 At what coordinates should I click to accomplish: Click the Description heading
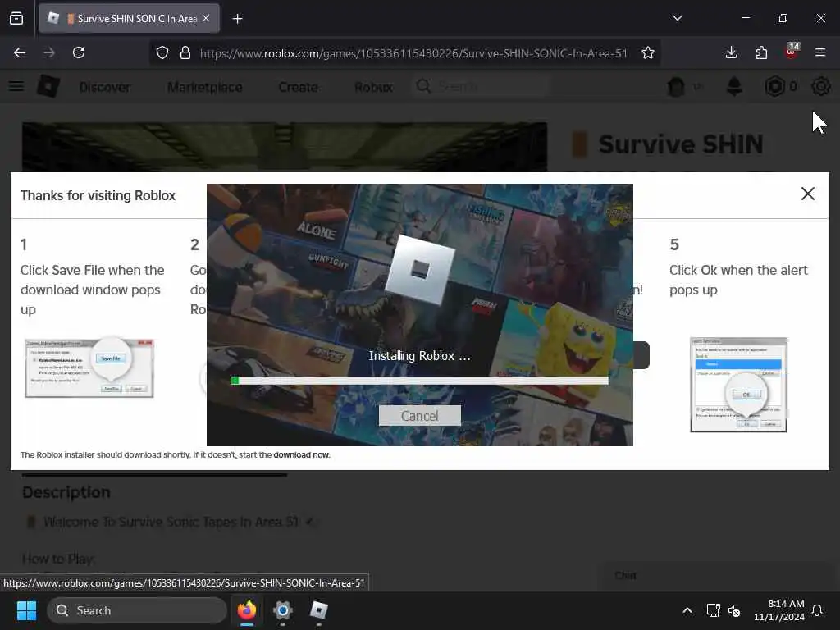[66, 492]
